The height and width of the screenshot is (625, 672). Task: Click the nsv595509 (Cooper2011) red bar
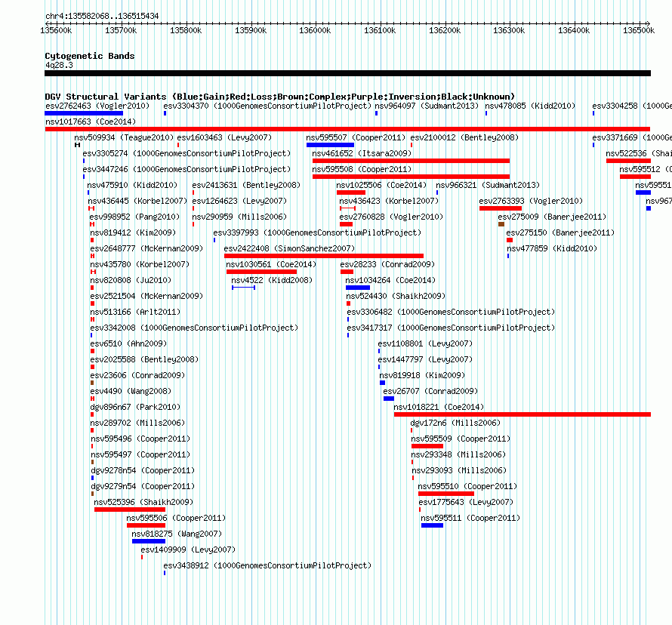point(427,446)
